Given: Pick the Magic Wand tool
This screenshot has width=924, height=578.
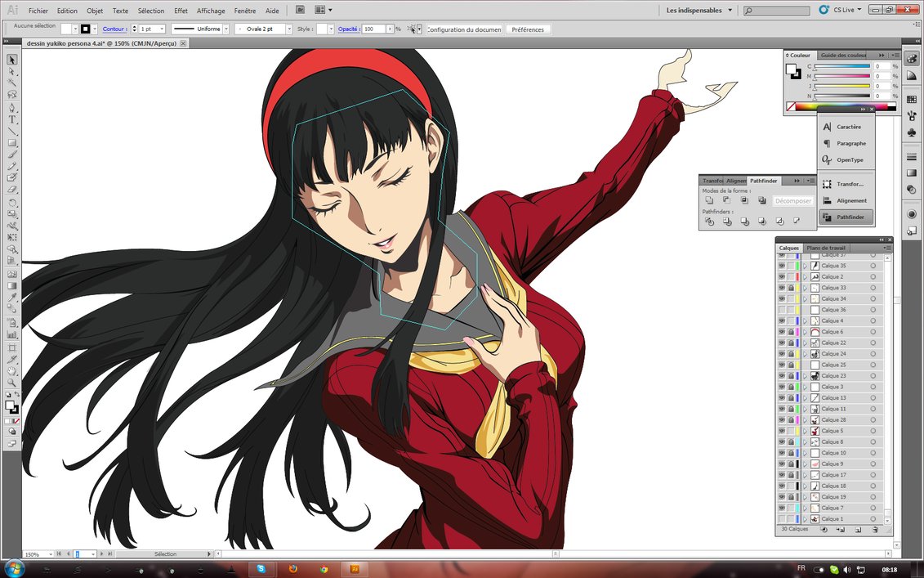Looking at the screenshot, I should pyautogui.click(x=12, y=83).
